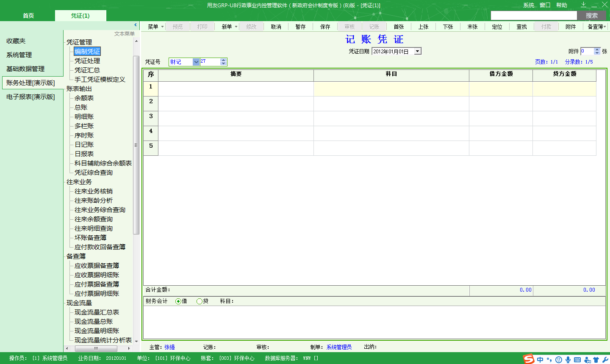The height and width of the screenshot is (364, 610).
Task: Click the 查找 find toolbar button
Action: [x=521, y=27]
